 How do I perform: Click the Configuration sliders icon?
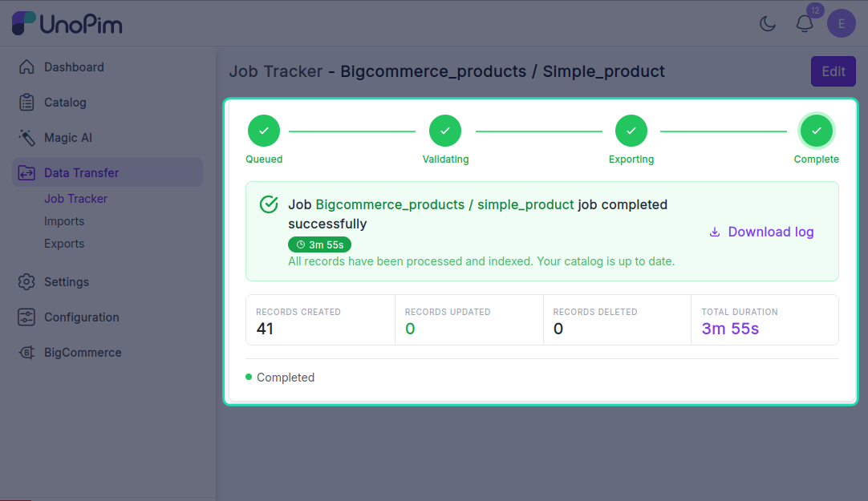click(26, 317)
